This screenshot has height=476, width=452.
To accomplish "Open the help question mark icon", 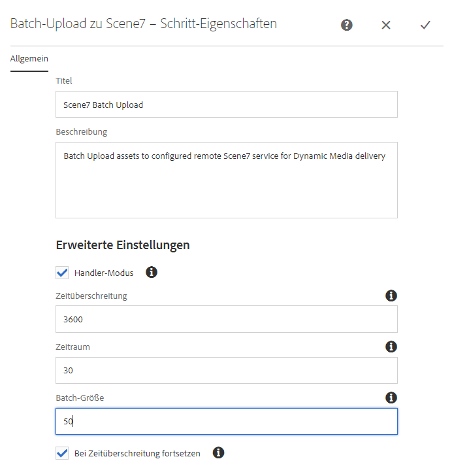I will click(x=346, y=25).
